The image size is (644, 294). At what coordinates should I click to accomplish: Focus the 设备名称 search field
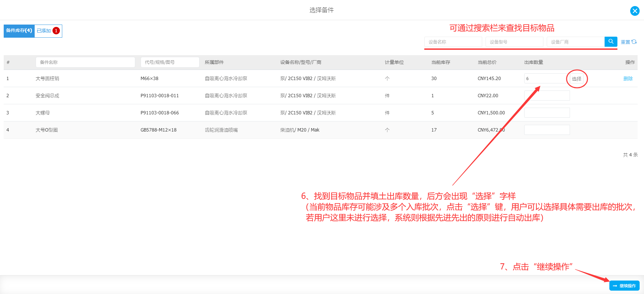click(x=453, y=42)
